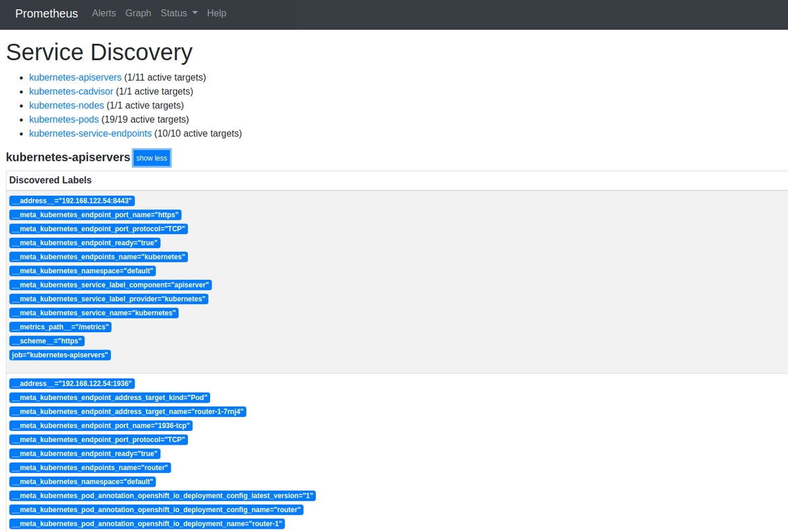Image resolution: width=788 pixels, height=532 pixels.
Task: Click the kubernetes-apiservers section heading
Action: [x=68, y=158]
